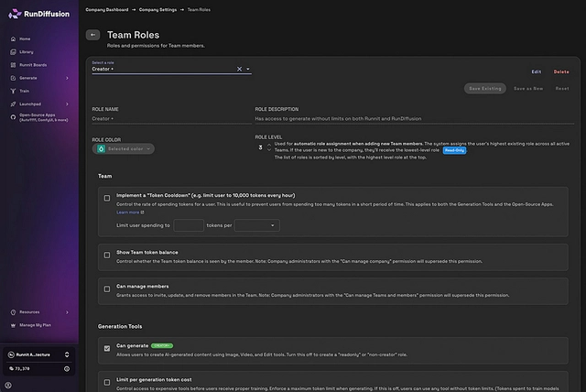Click the Open-Source Apps icon
This screenshot has height=392, width=586.
tap(13, 117)
